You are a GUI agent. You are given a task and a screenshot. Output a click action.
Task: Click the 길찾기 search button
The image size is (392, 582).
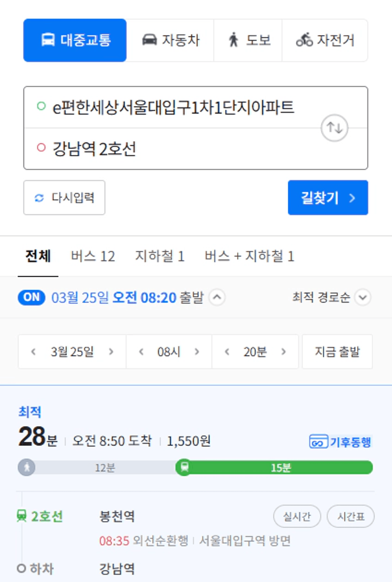[x=328, y=198]
